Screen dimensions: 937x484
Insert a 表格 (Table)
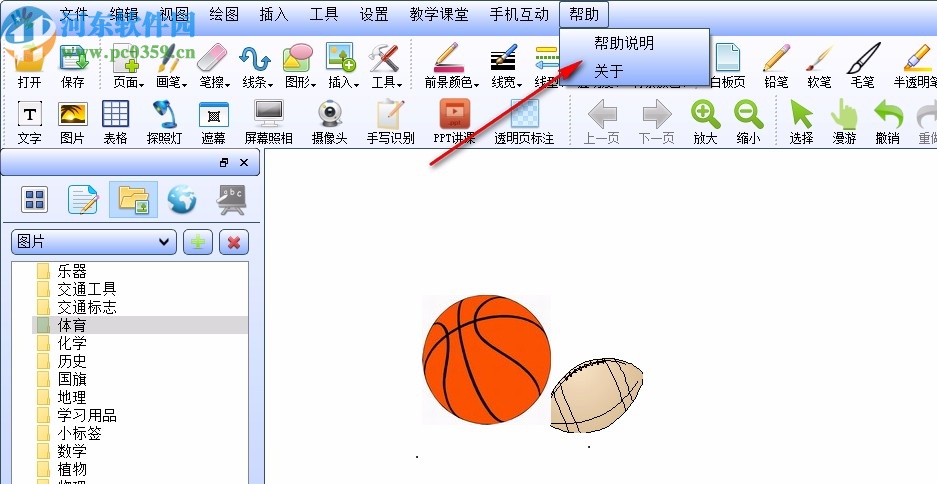coord(115,122)
